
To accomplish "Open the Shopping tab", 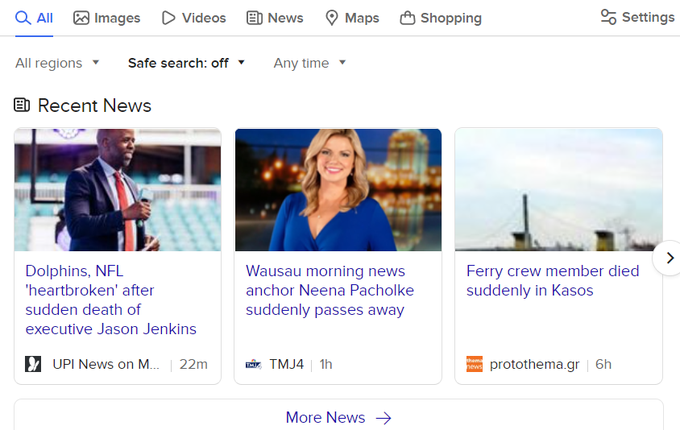I will tap(441, 18).
